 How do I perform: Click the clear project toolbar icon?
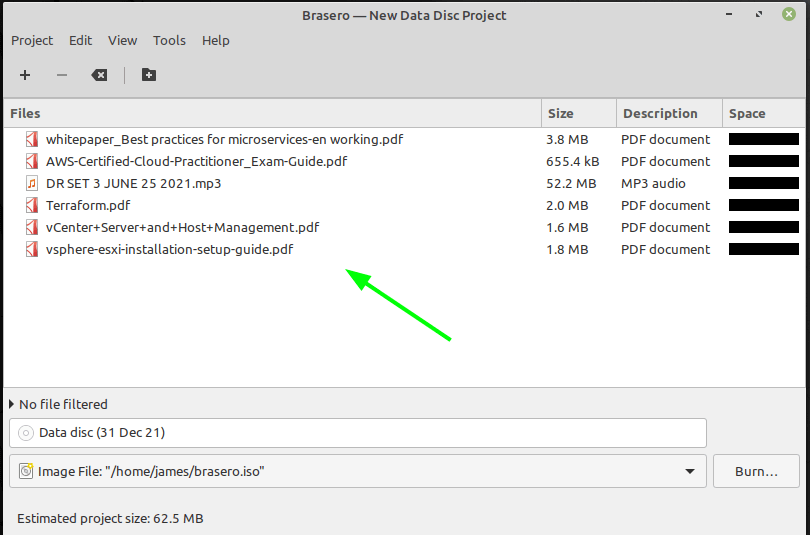pyautogui.click(x=99, y=75)
